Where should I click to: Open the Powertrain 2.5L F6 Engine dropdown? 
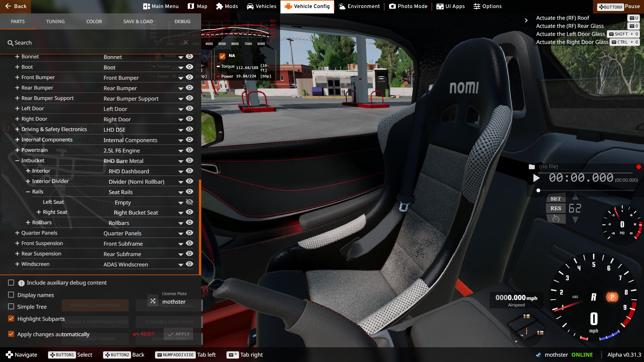180,151
